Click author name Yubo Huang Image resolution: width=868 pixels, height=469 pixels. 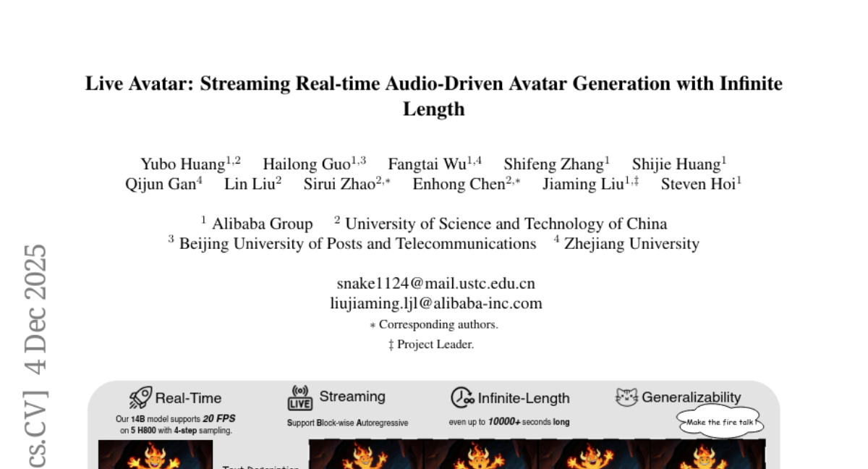pos(182,164)
